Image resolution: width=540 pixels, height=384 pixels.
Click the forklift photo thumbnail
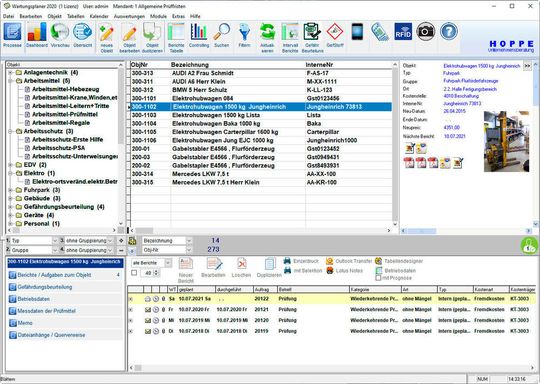506,141
